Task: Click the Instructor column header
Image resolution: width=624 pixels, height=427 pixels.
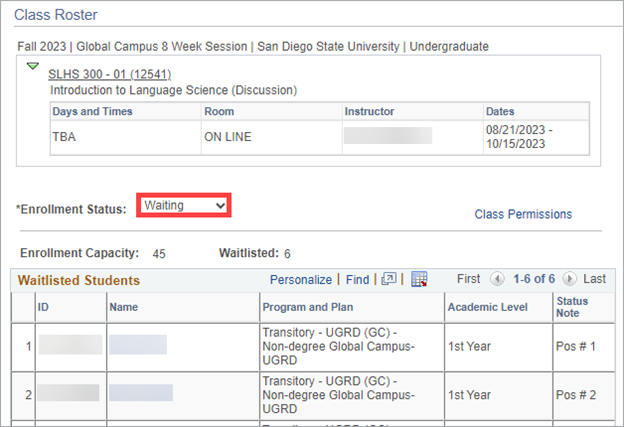Action: pyautogui.click(x=369, y=111)
